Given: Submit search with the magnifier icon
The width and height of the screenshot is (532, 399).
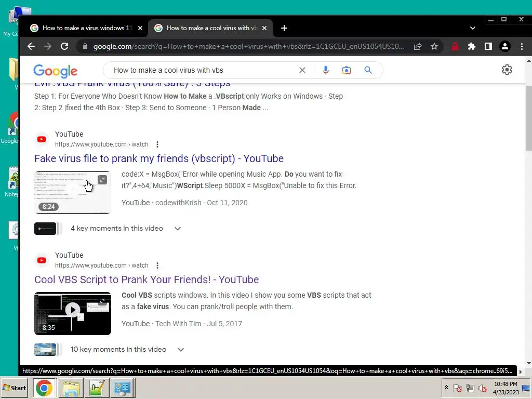Looking at the screenshot, I should point(368,70).
